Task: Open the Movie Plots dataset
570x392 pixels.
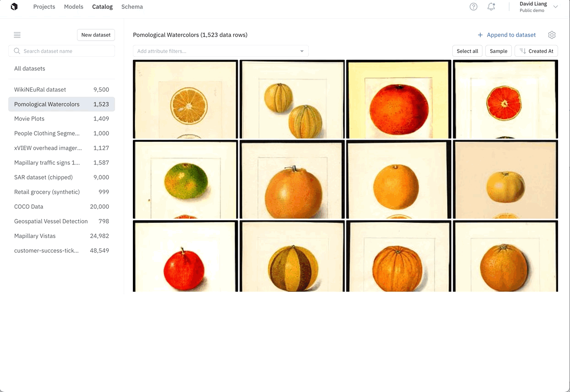Action: 61,119
